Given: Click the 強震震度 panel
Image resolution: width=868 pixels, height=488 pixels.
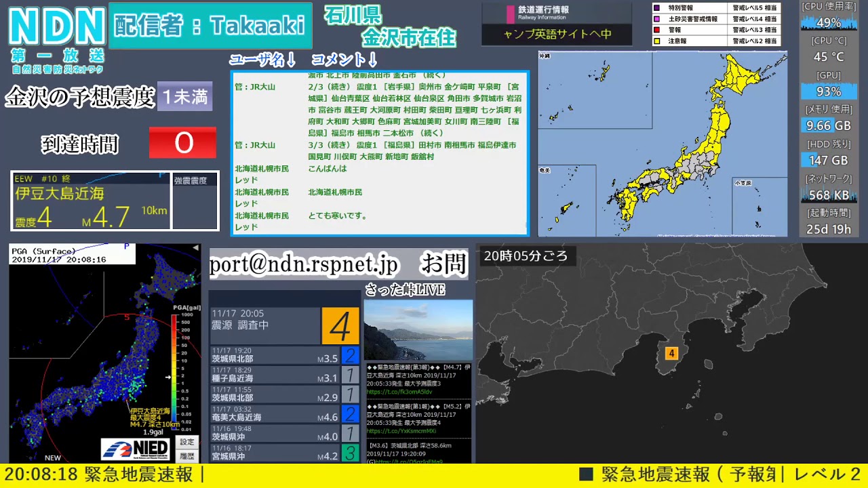Looking at the screenshot, I should coord(195,201).
